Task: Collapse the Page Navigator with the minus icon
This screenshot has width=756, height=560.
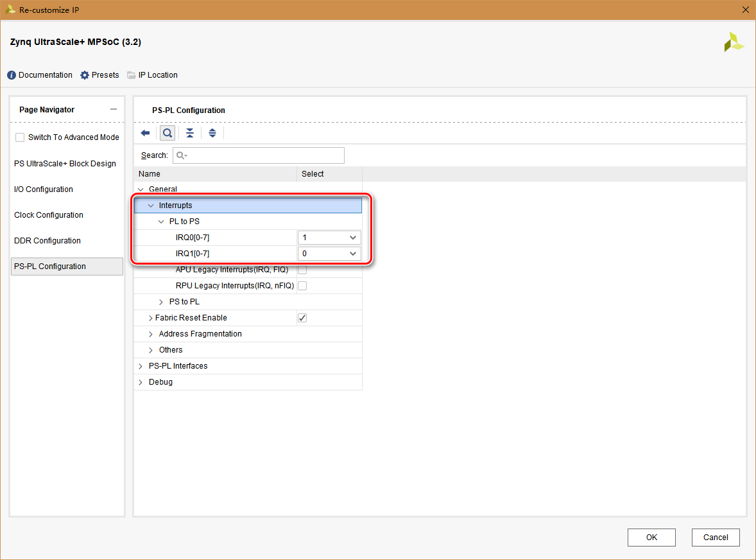Action: pos(114,109)
